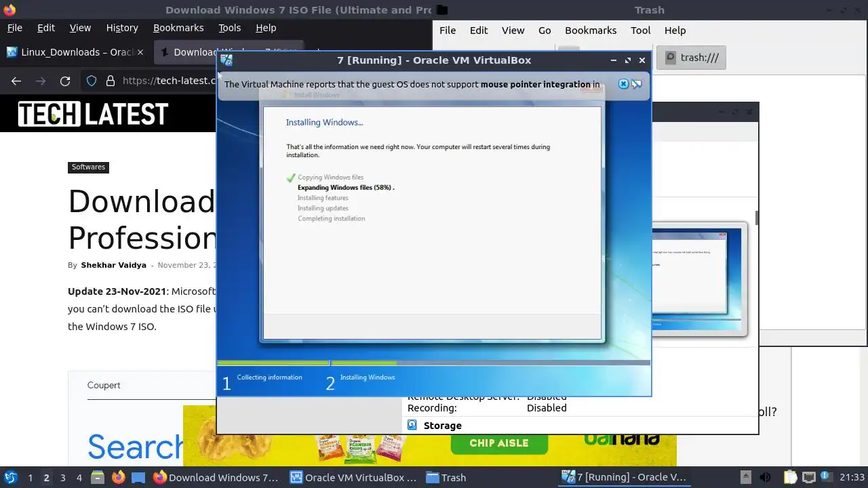The height and width of the screenshot is (488, 868).
Task: Launch Firefox from the taskbar quick launcher
Action: point(118,477)
